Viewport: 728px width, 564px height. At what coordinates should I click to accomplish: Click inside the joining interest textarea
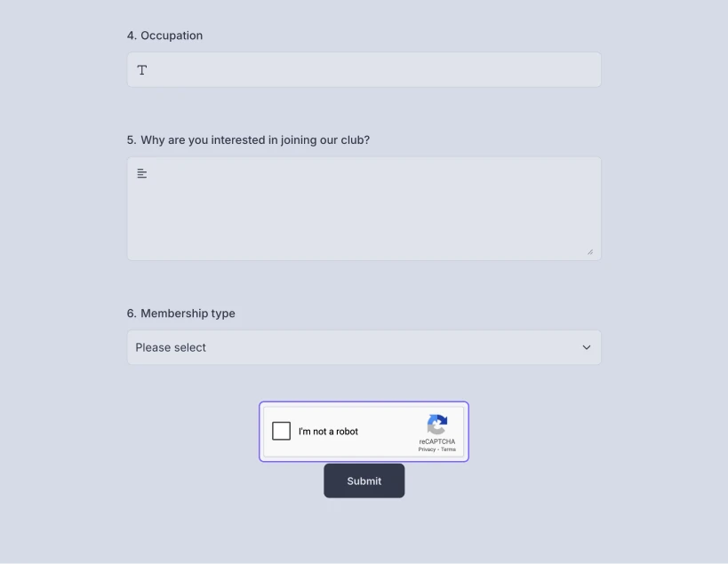coord(364,209)
